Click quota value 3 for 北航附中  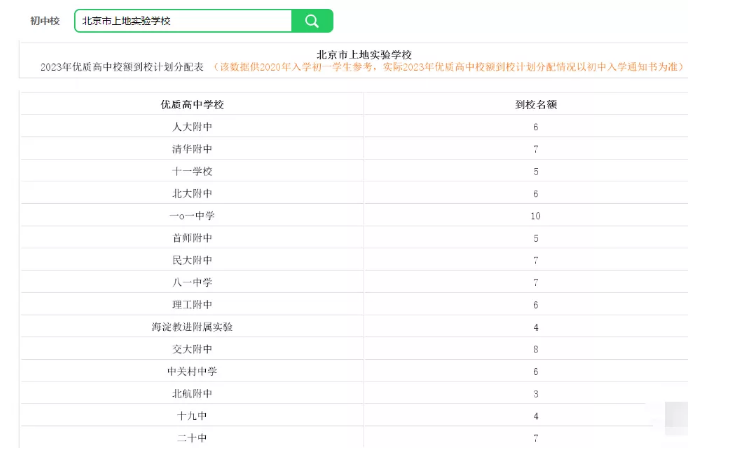536,394
